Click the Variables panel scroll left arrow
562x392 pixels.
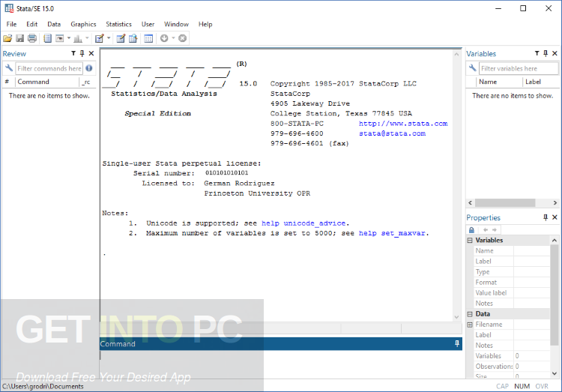471,202
